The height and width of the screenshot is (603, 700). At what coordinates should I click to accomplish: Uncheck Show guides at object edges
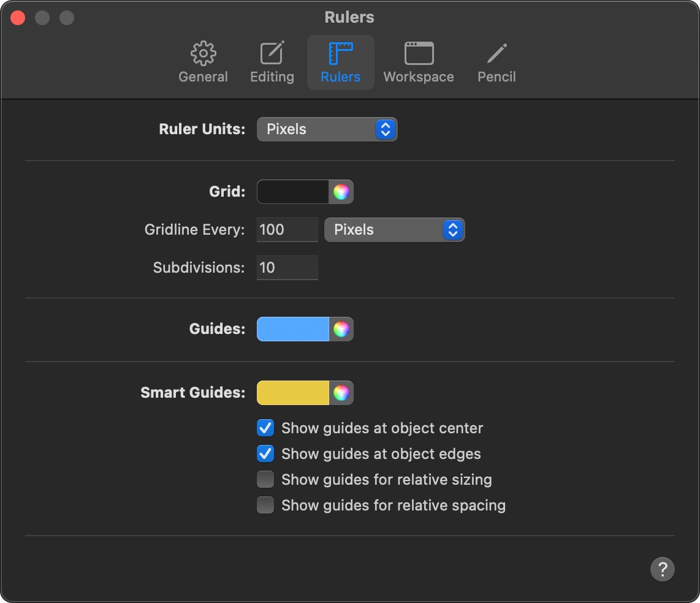pyautogui.click(x=265, y=453)
